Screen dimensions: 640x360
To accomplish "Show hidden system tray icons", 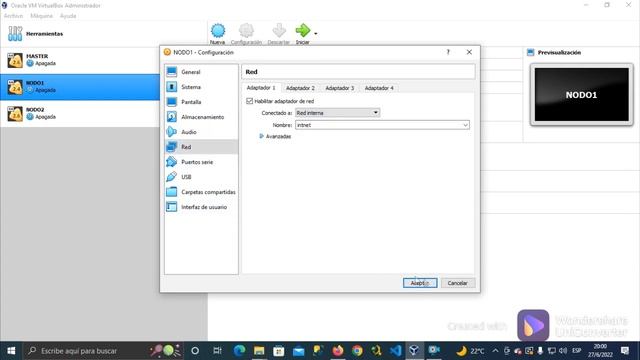I will coord(495,351).
